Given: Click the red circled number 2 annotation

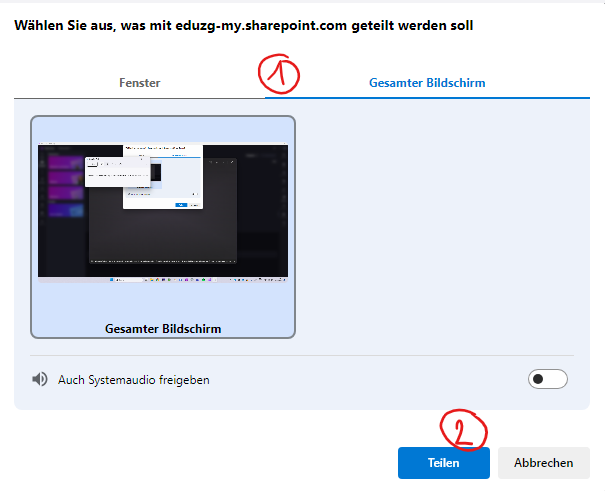Looking at the screenshot, I should coord(464,430).
